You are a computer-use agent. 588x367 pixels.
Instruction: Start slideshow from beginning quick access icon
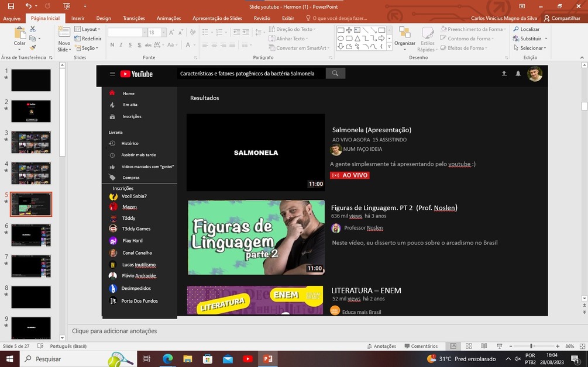[66, 6]
